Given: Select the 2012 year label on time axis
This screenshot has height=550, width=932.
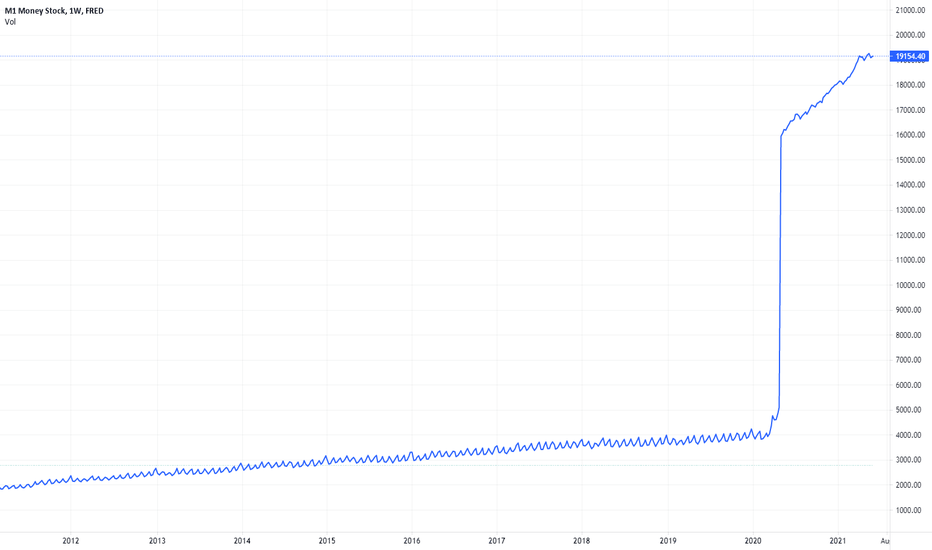Looking at the screenshot, I should tap(71, 541).
